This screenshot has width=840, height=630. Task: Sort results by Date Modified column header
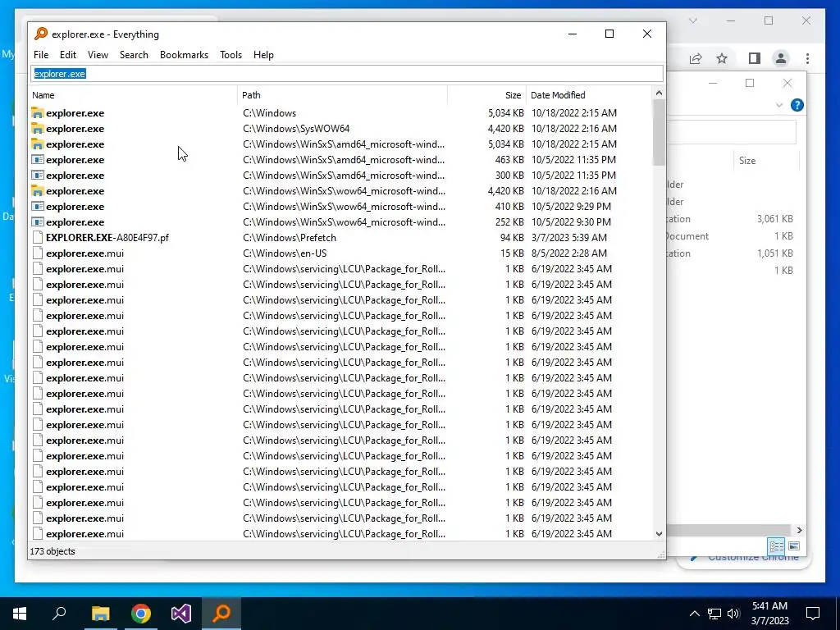click(x=589, y=95)
